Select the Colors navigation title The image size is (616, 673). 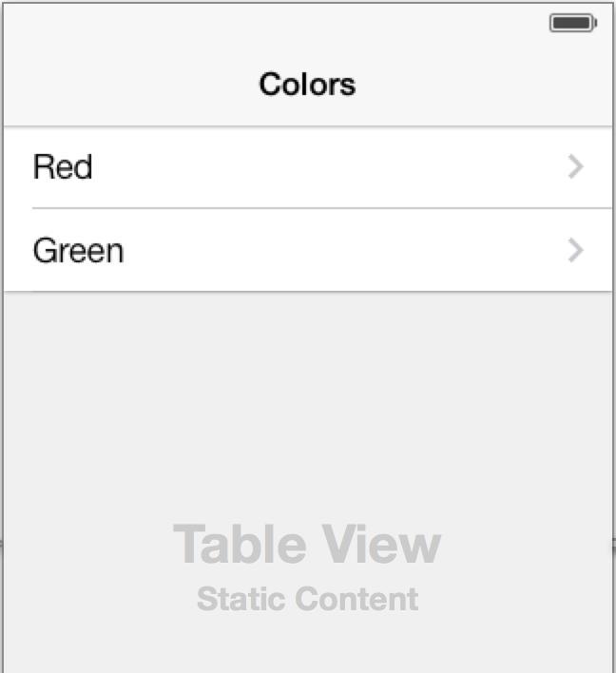pos(307,84)
